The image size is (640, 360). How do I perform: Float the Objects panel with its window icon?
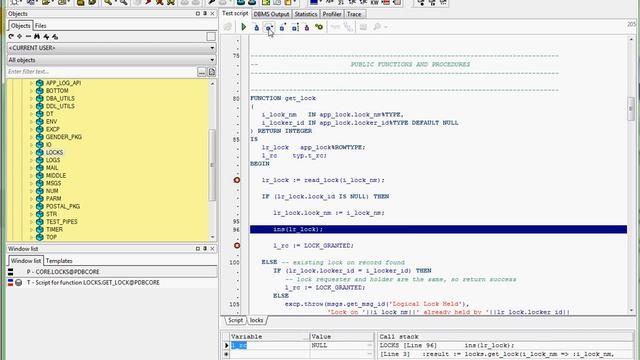[x=198, y=13]
